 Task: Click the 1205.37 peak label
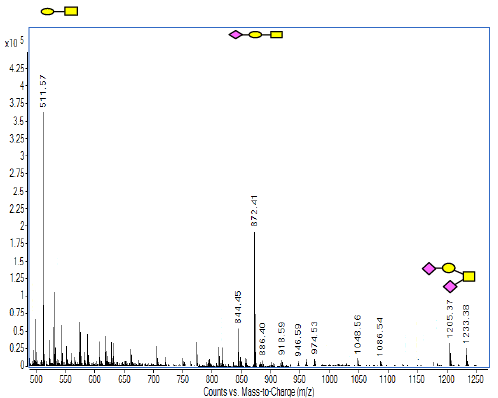tap(450, 319)
